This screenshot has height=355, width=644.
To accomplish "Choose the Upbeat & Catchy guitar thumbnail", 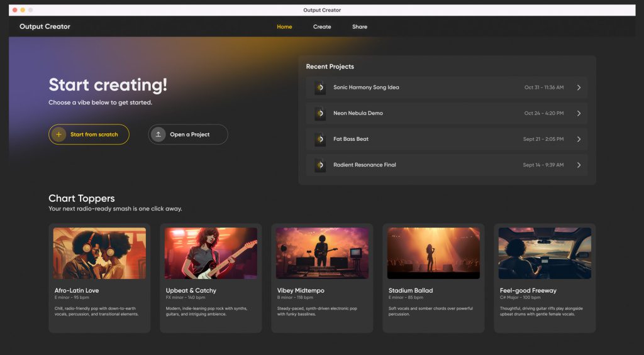I will click(x=211, y=253).
